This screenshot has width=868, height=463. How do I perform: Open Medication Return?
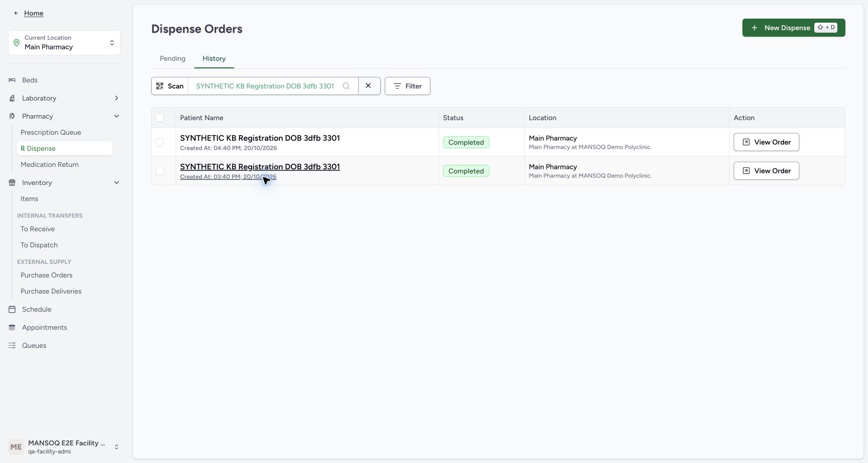point(50,164)
